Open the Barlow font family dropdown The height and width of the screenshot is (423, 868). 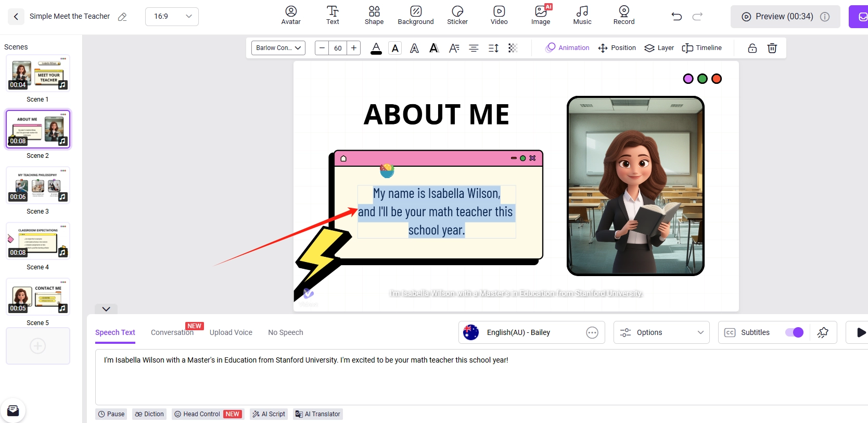point(278,48)
